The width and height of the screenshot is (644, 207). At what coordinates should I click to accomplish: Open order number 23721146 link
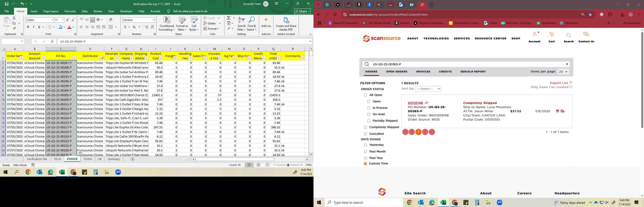(415, 103)
